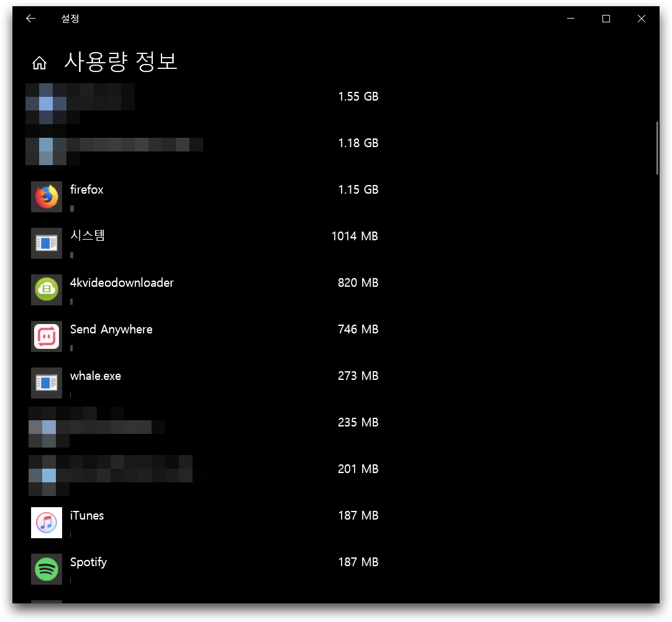Maximize the Settings window
Image resolution: width=672 pixels, height=622 pixels.
click(606, 19)
